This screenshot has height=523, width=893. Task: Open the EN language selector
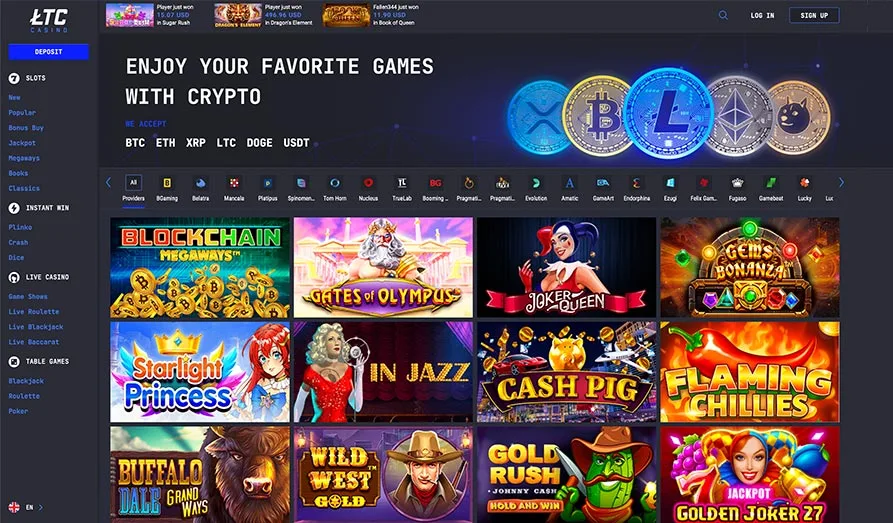click(26, 507)
